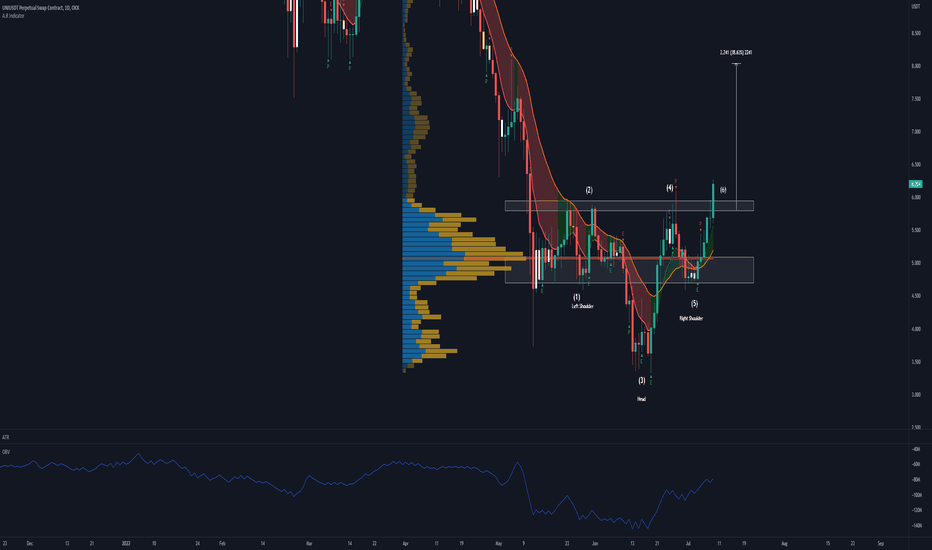Click the 4.500 price axis label
The image size is (932, 550).
tap(915, 296)
